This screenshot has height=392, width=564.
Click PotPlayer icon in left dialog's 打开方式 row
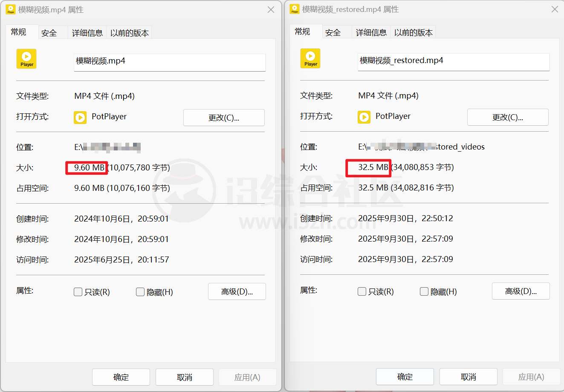(x=80, y=117)
